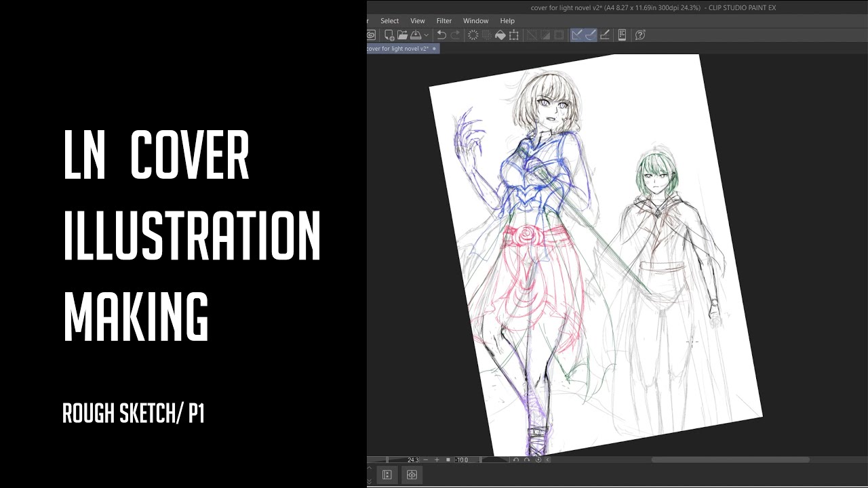Screen dimensions: 868x488
Task: Open the Help menu
Action: [x=507, y=21]
